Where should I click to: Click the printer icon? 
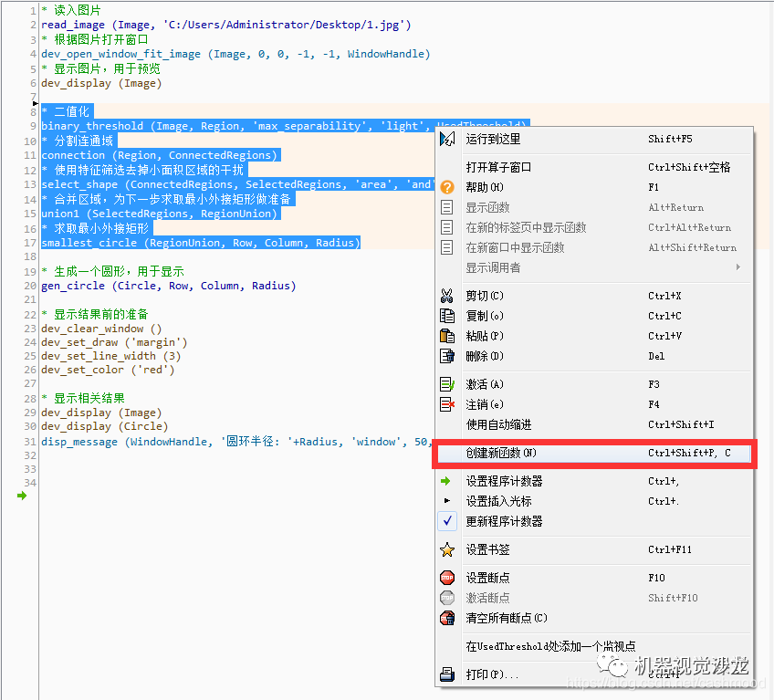pyautogui.click(x=447, y=674)
